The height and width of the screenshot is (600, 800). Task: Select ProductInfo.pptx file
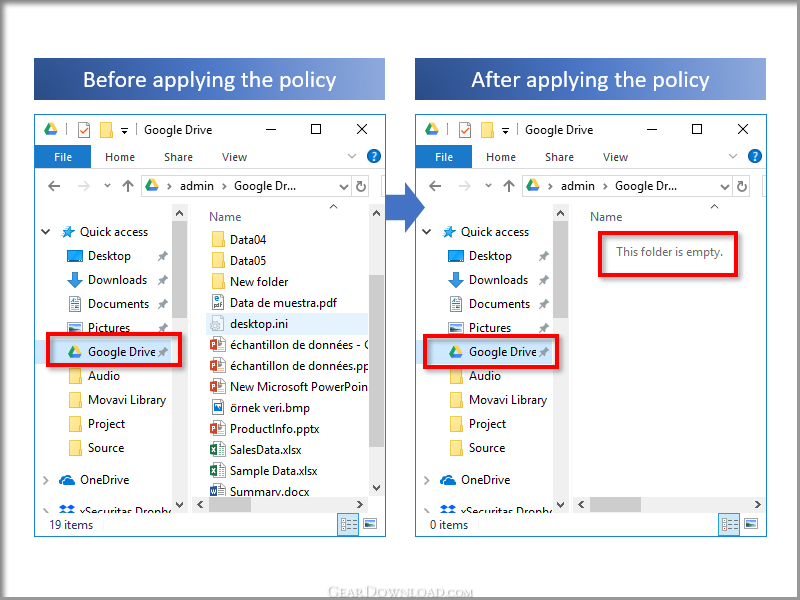coord(265,429)
